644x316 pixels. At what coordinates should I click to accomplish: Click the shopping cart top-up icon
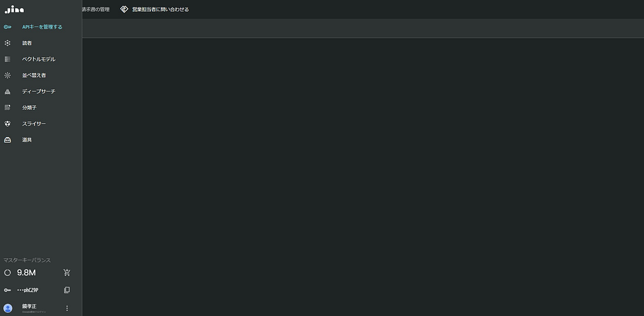coord(67,273)
